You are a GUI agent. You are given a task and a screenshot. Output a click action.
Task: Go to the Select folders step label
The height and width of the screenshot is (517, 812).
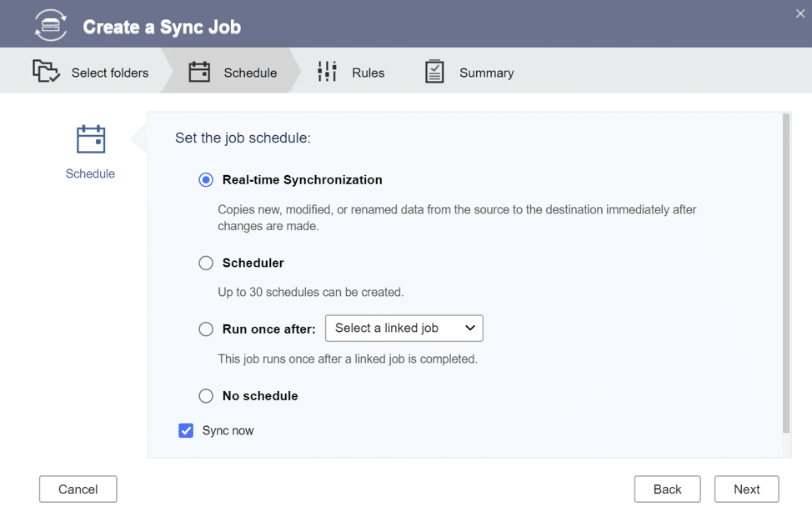click(x=110, y=73)
